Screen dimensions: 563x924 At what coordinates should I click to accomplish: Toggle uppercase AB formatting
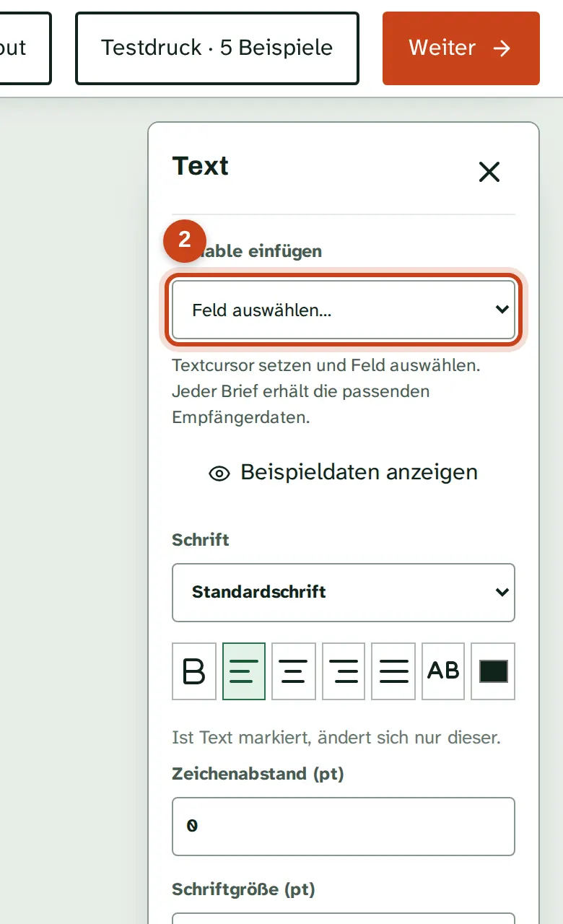(x=443, y=671)
